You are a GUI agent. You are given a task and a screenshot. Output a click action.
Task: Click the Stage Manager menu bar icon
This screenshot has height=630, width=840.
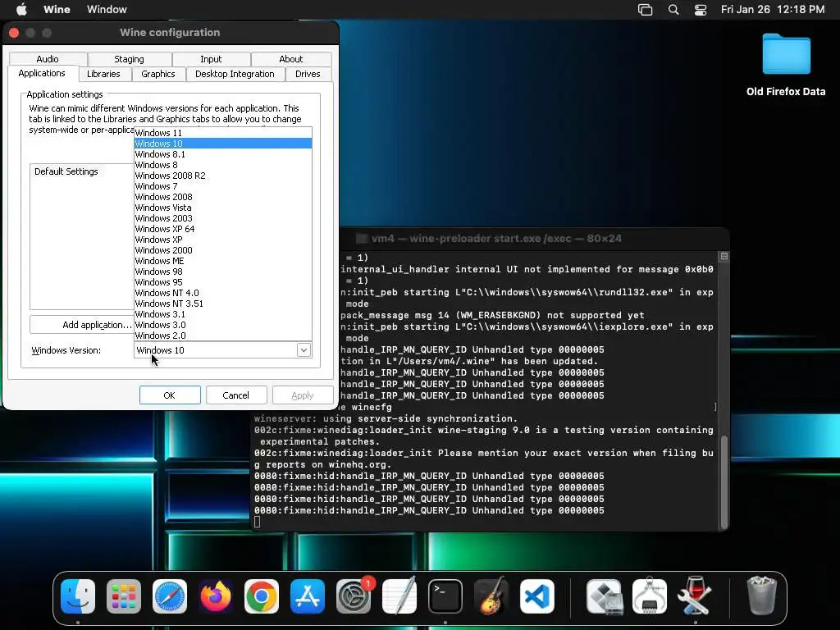[645, 9]
